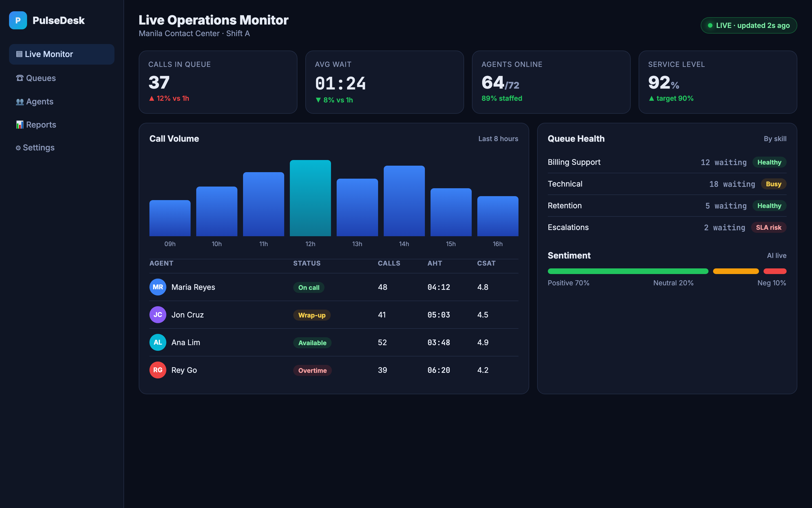Viewport: 812px width, 508px height.
Task: Click the AHT column header
Action: (x=434, y=263)
